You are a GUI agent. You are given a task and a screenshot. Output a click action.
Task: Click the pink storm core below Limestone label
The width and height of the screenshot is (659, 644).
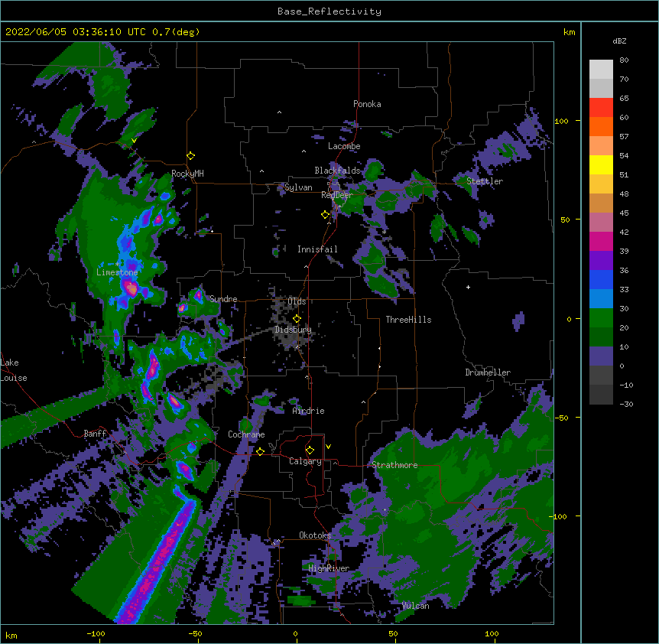click(x=131, y=289)
